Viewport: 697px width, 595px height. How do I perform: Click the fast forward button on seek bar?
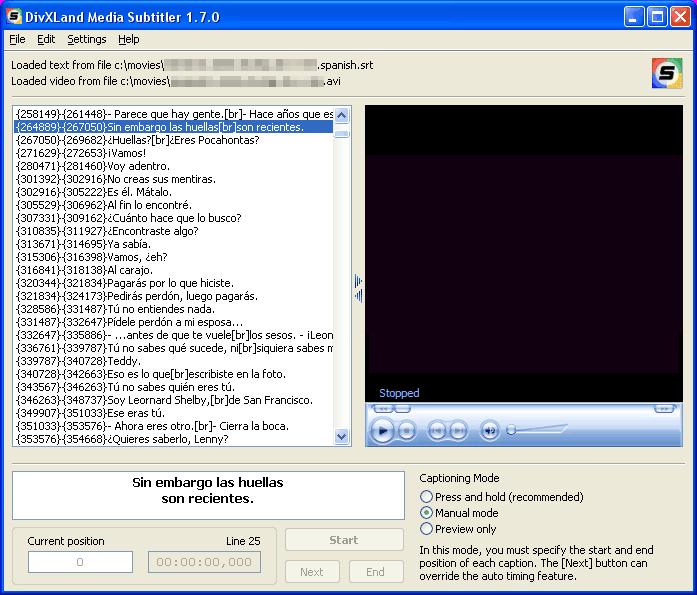pos(664,408)
